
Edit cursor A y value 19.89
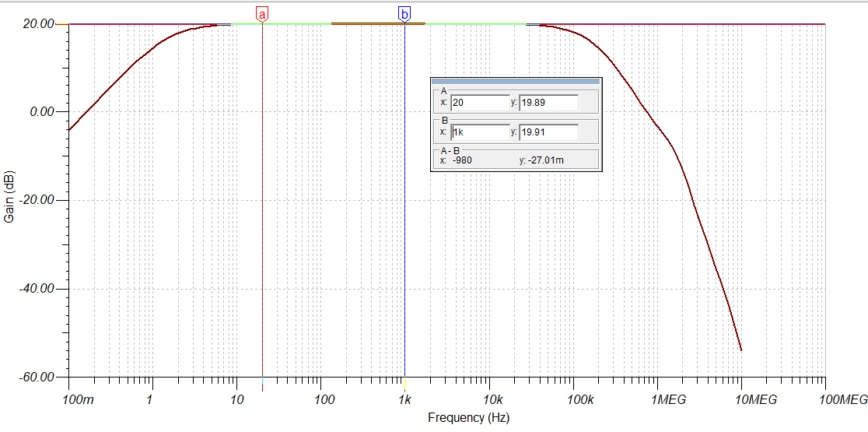548,103
